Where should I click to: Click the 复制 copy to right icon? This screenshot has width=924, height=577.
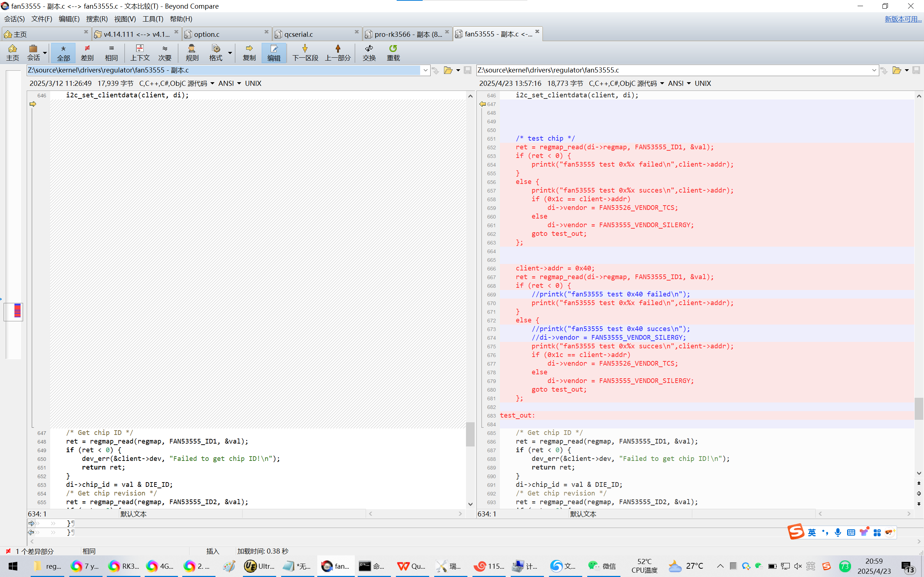coord(249,49)
